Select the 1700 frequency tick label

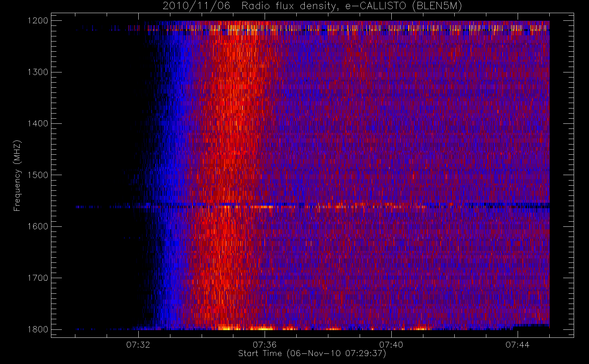(38, 278)
